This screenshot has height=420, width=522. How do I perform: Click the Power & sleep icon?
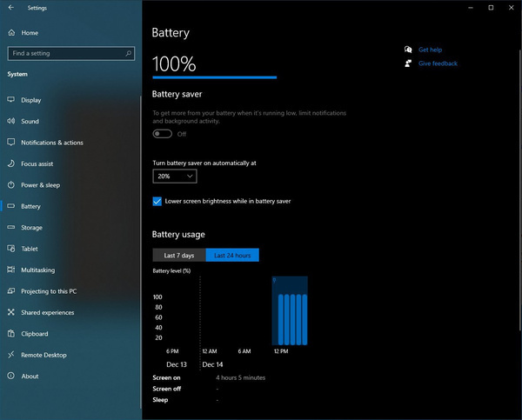click(x=11, y=184)
